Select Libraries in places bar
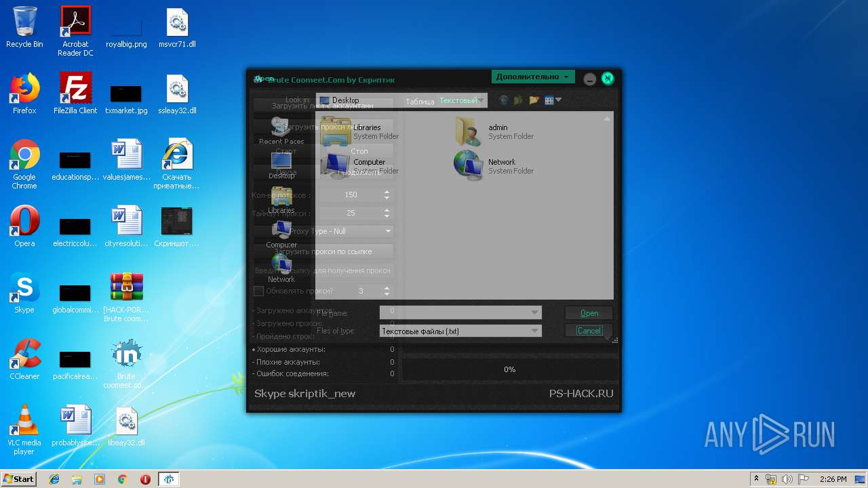Viewport: 868px width, 488px height. click(x=281, y=200)
